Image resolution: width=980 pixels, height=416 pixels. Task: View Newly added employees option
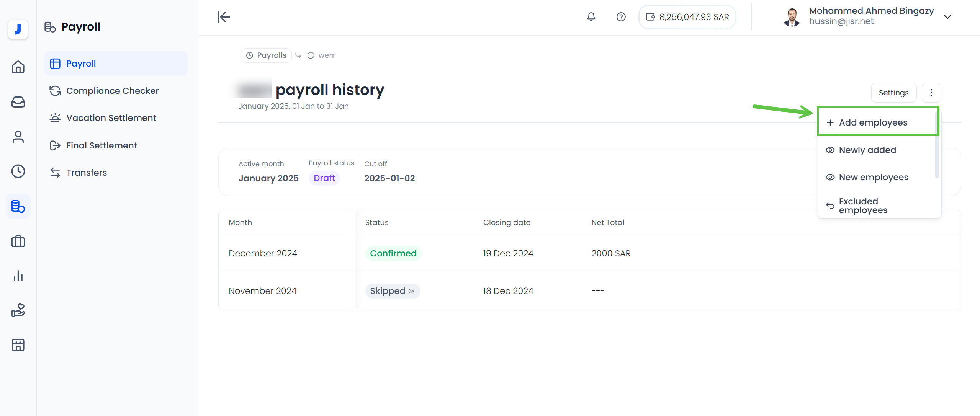[x=867, y=150]
